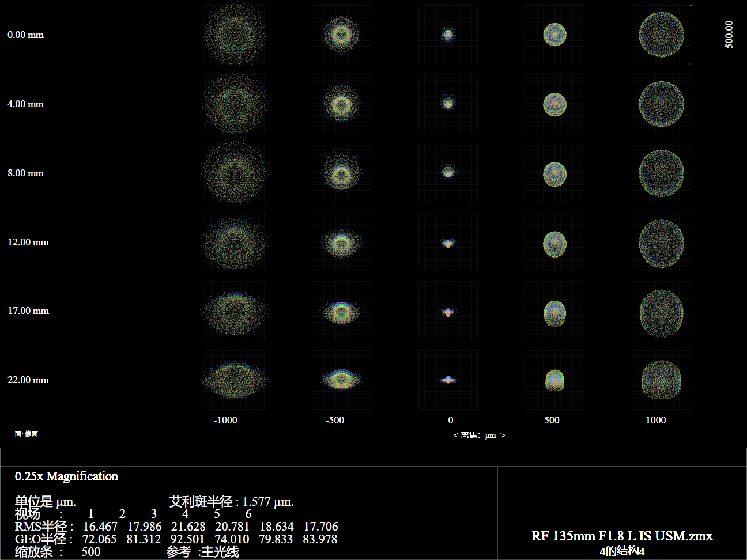Click the 22.00 mm field label
The width and height of the screenshot is (747, 560).
(28, 380)
